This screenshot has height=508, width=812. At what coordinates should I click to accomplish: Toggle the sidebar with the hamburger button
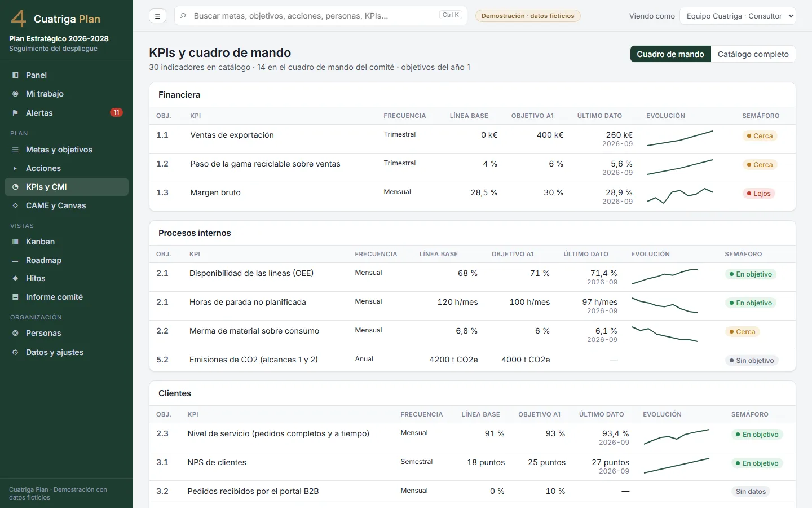157,16
